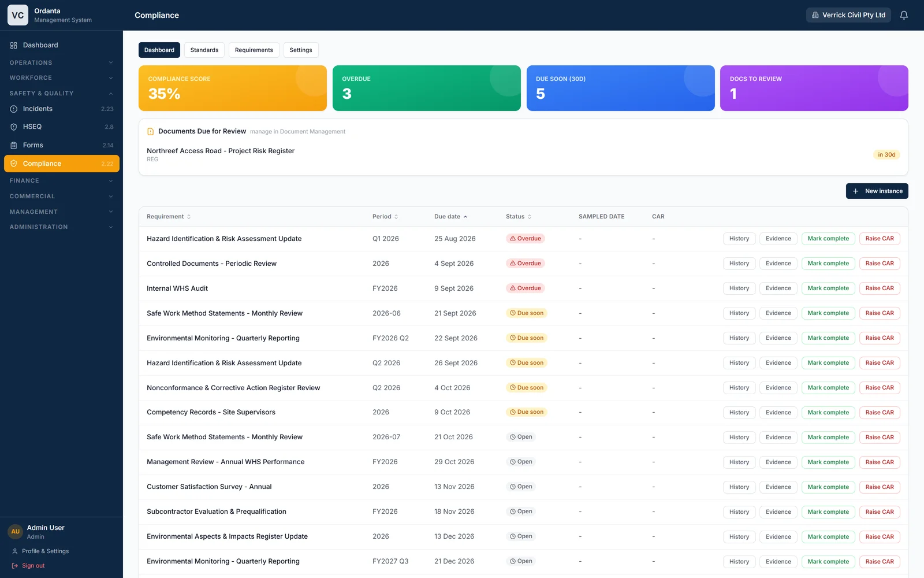Expand the Administration sidebar section

click(x=61, y=227)
